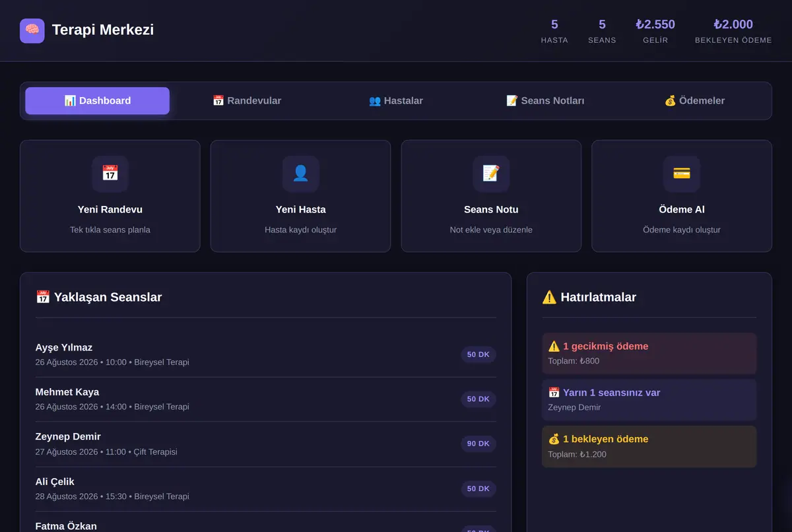
Task: Click the credit card icon on Ödeme Al
Action: [x=682, y=174]
